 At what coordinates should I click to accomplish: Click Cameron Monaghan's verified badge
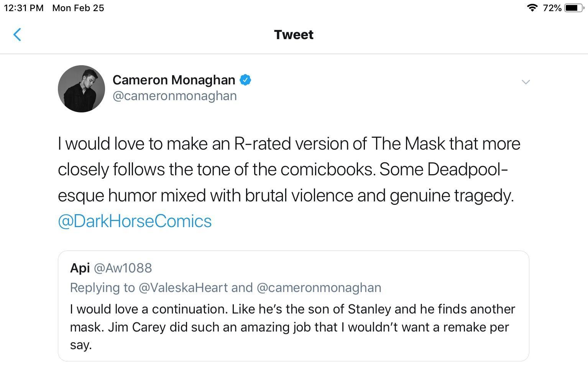246,80
